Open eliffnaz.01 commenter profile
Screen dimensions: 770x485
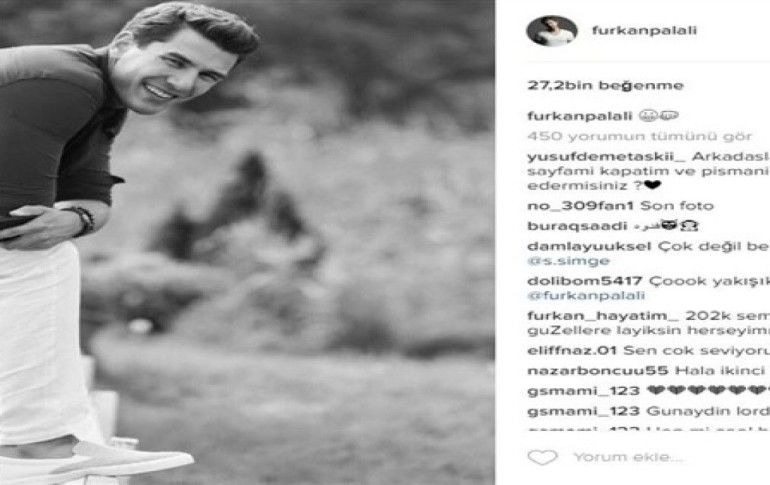click(572, 351)
